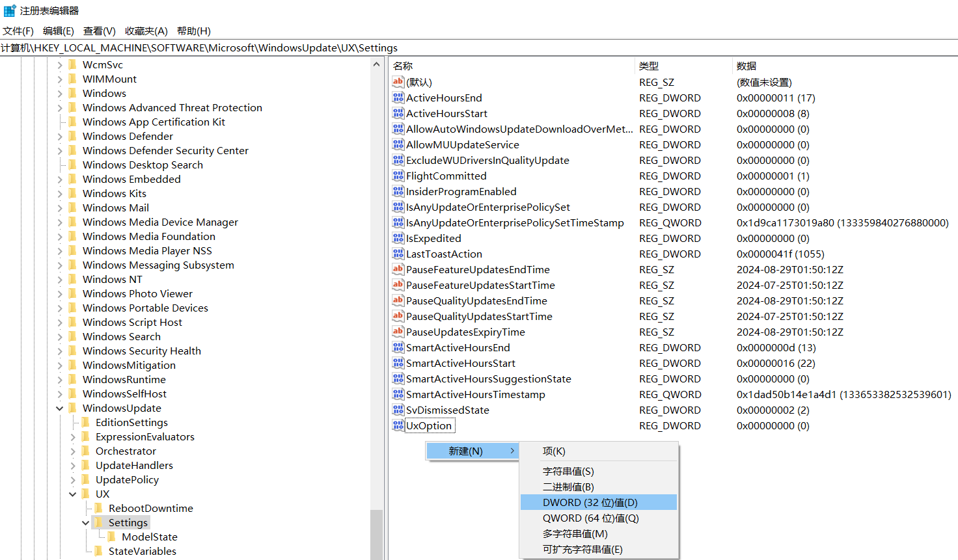Expand the WcmSvc tree node
This screenshot has width=958, height=560.
coord(60,65)
